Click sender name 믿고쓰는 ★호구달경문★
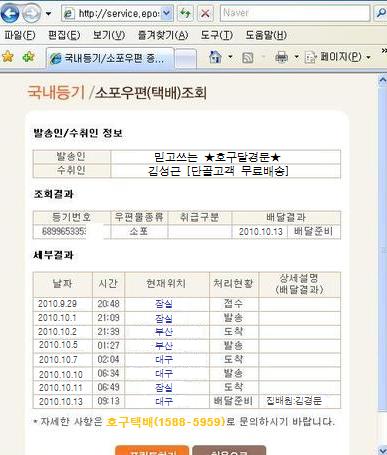Image resolution: width=387 pixels, height=455 pixels. (217, 157)
